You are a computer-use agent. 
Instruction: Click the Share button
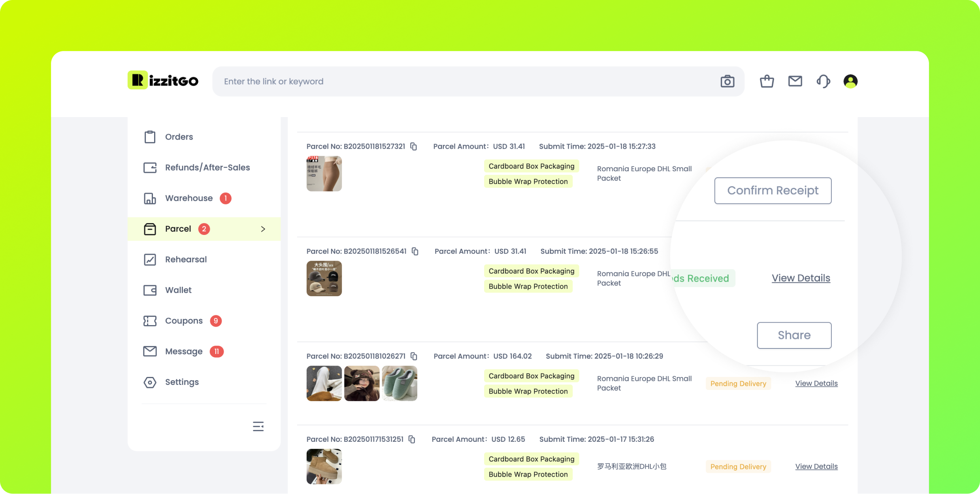click(794, 335)
